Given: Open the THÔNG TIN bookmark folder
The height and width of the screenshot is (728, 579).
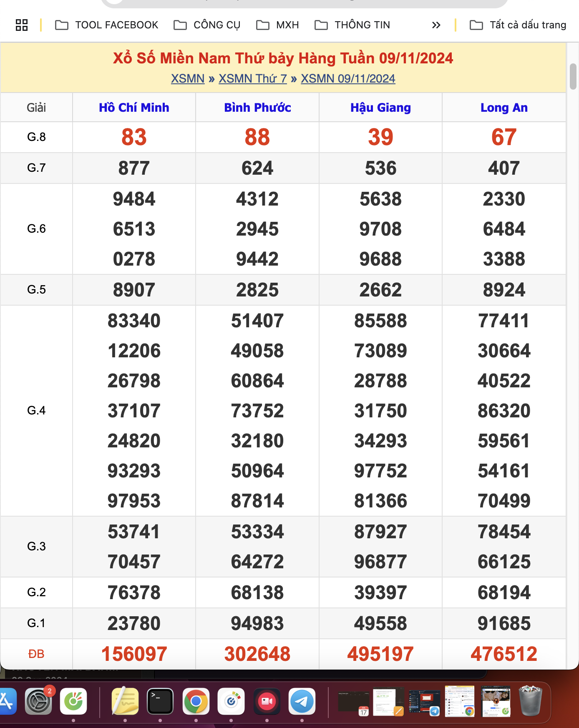Looking at the screenshot, I should pyautogui.click(x=352, y=25).
